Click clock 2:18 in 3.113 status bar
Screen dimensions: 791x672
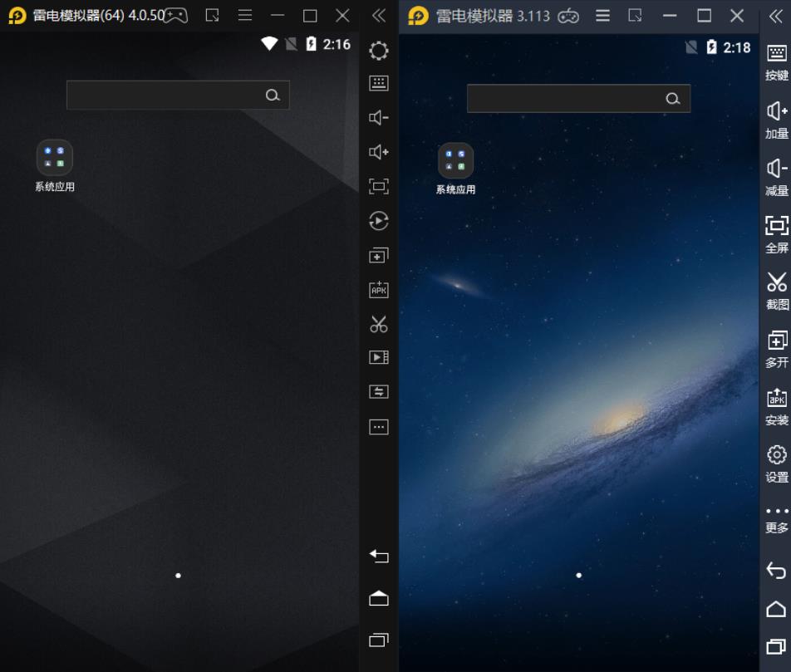pyautogui.click(x=736, y=47)
